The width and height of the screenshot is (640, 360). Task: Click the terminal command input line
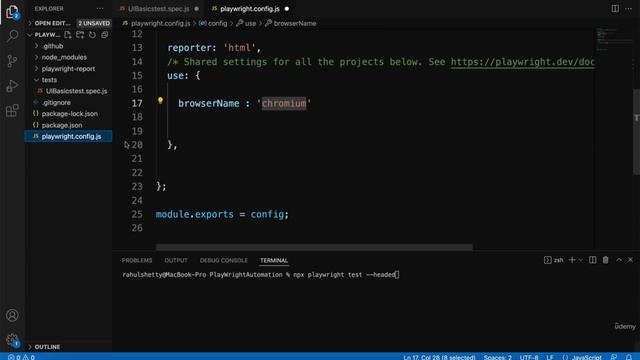[260, 275]
